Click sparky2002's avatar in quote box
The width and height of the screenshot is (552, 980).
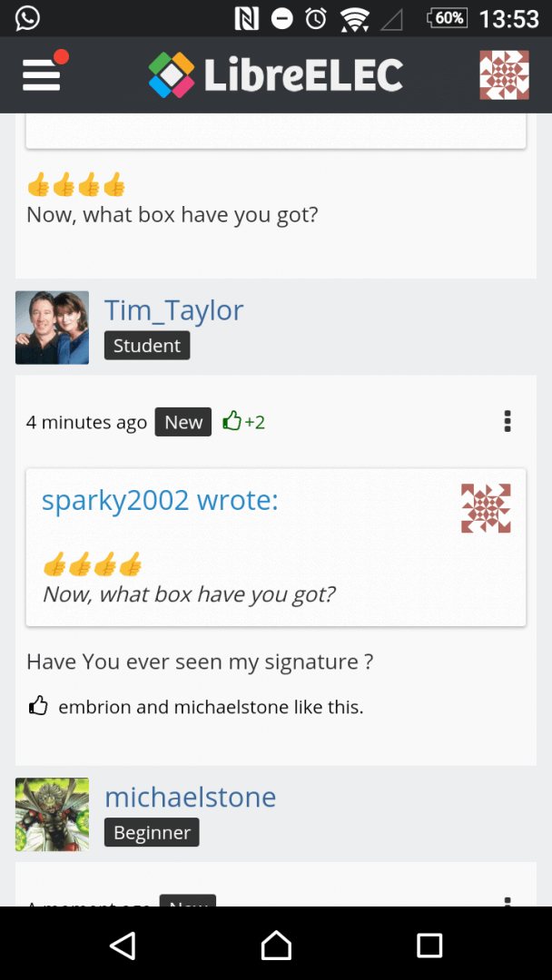pos(486,508)
